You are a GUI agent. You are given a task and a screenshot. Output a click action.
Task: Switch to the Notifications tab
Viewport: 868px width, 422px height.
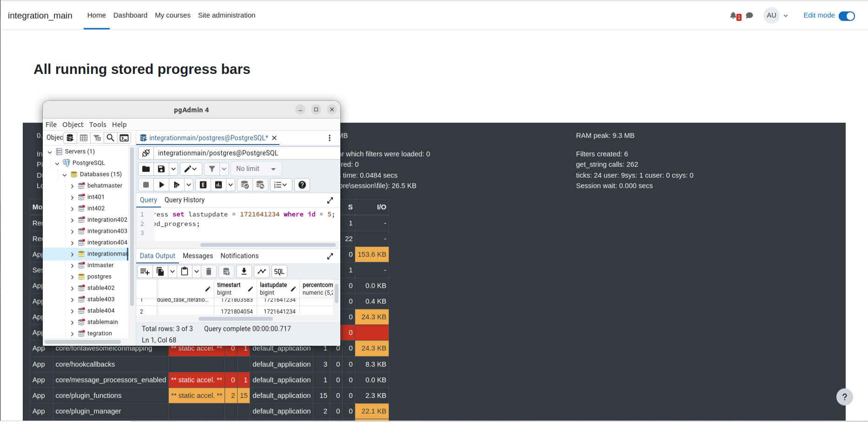[239, 256]
